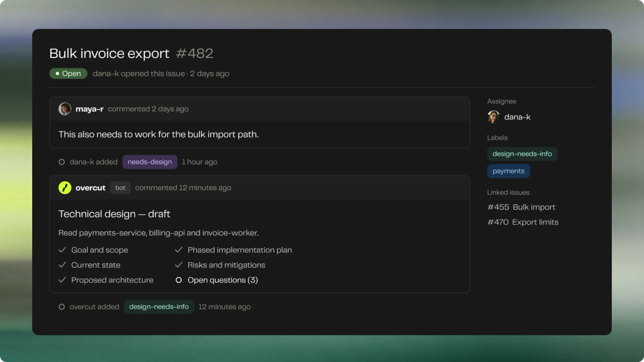
Task: Click the 'Technical design — draft' heading
Action: click(x=114, y=214)
